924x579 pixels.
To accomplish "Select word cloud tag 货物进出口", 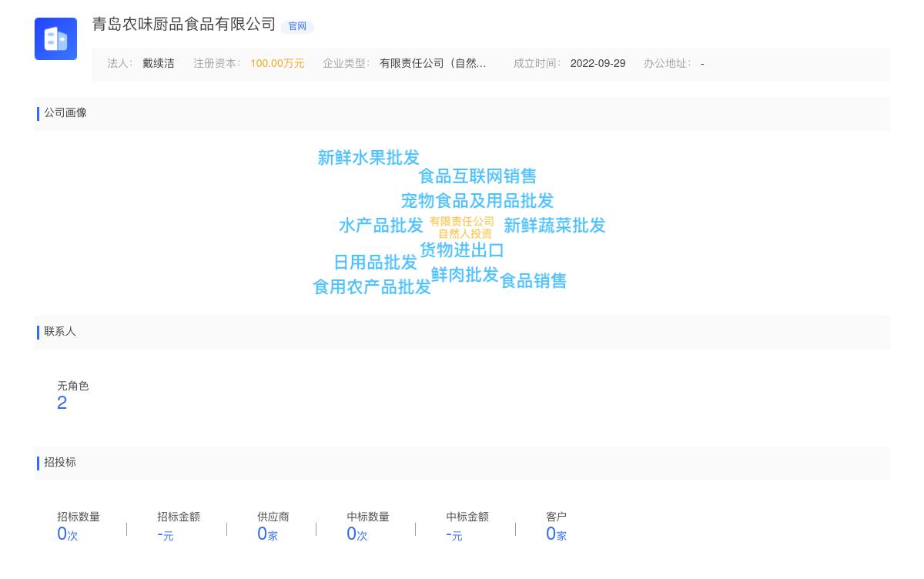I will [x=462, y=250].
